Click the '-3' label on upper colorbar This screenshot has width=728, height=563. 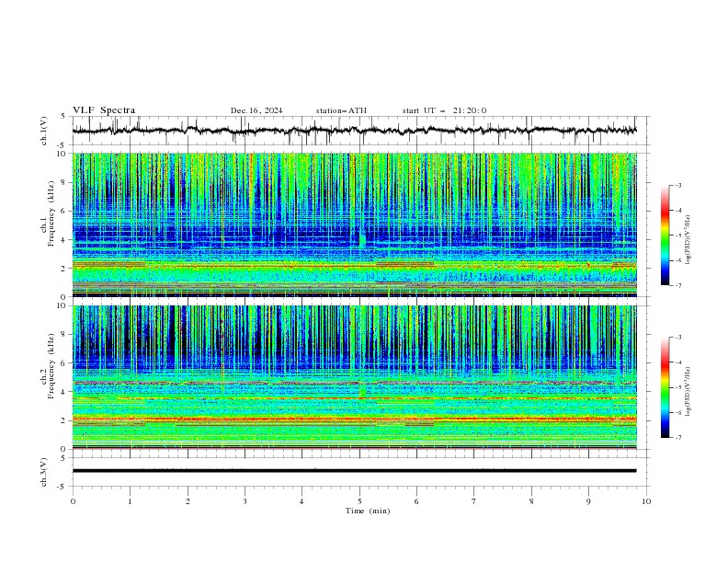pos(678,185)
